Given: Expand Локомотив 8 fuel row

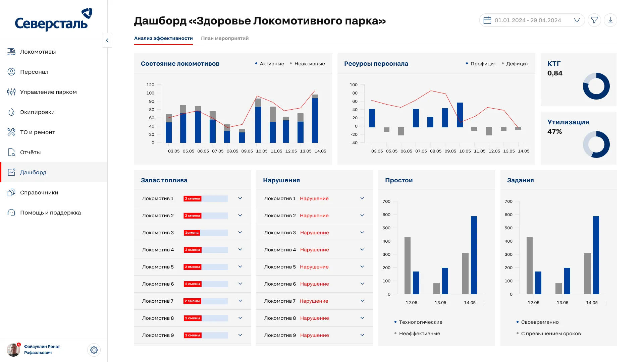Looking at the screenshot, I should tap(240, 318).
